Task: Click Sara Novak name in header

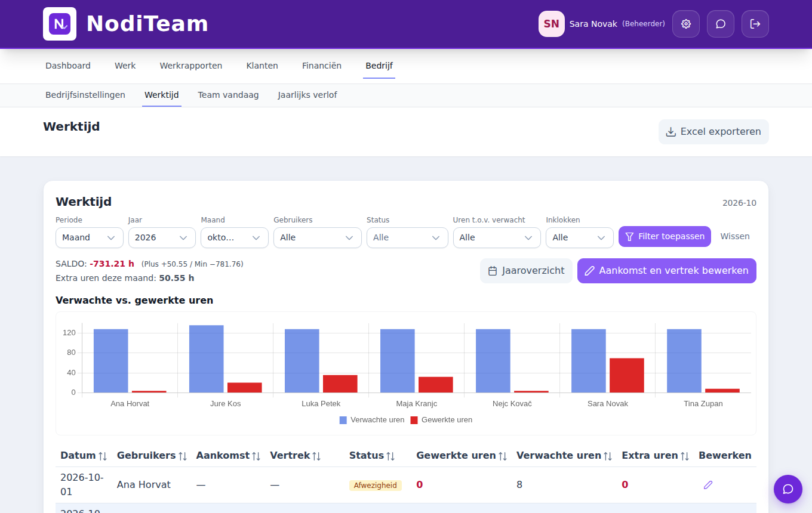Action: click(593, 24)
